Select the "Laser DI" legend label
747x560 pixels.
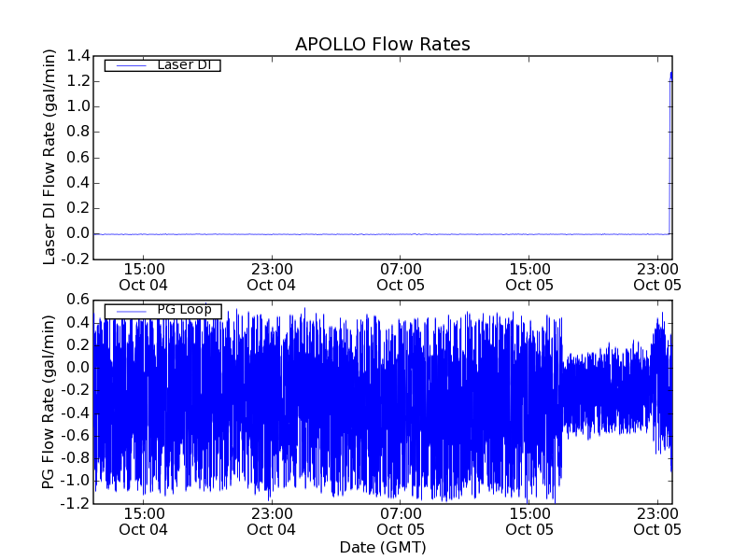pos(182,64)
